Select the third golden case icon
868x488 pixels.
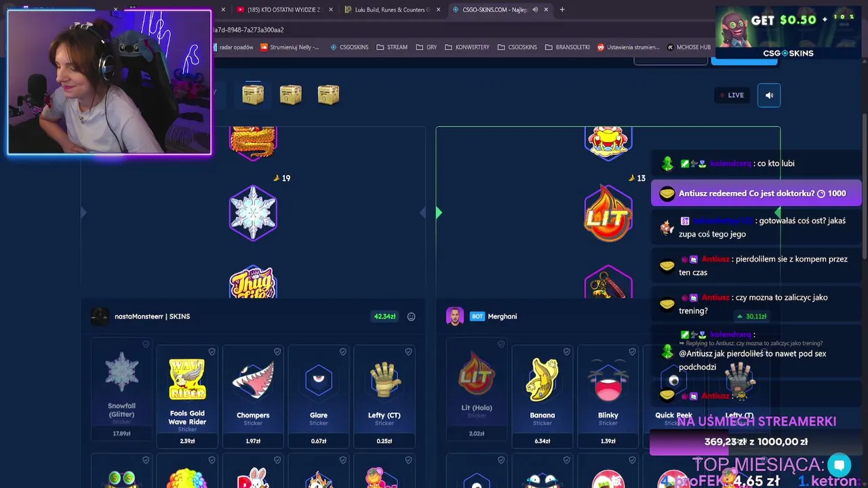[328, 94]
